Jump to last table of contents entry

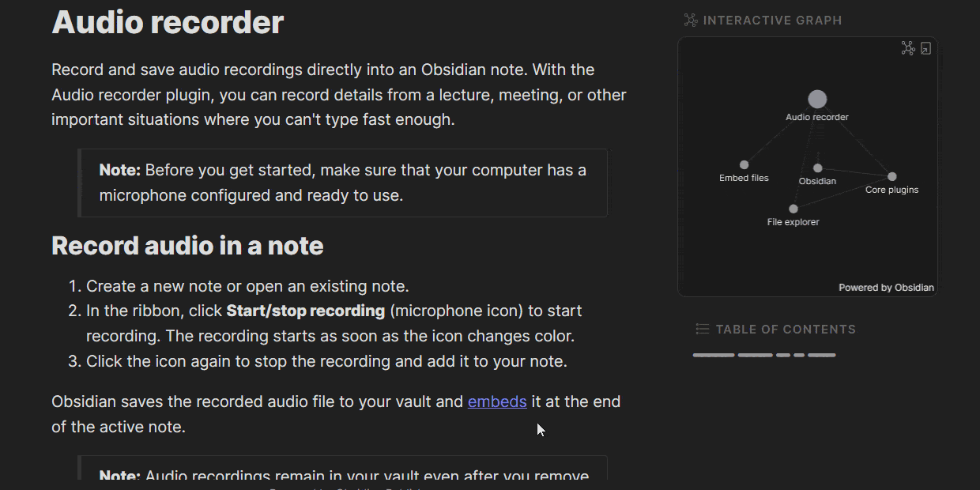tap(822, 355)
